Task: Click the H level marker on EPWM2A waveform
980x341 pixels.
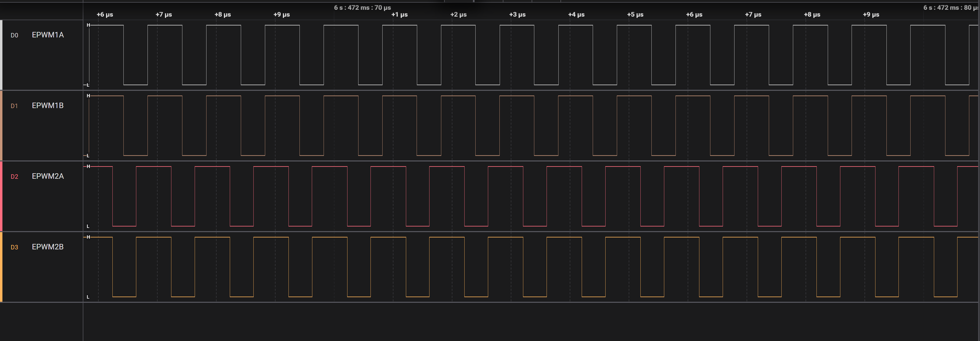Action: coord(88,166)
